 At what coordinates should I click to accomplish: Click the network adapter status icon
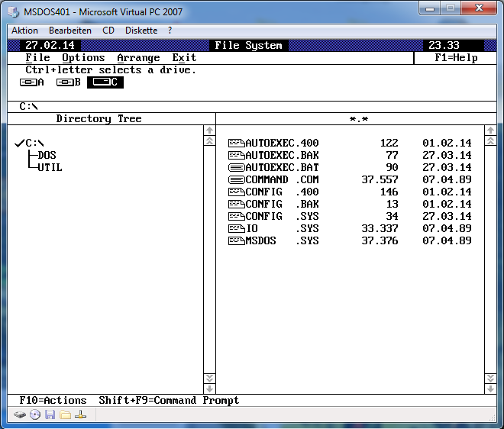[80, 414]
